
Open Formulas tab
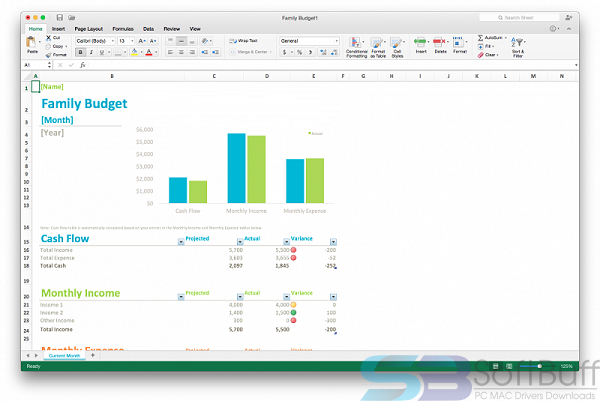pos(123,29)
